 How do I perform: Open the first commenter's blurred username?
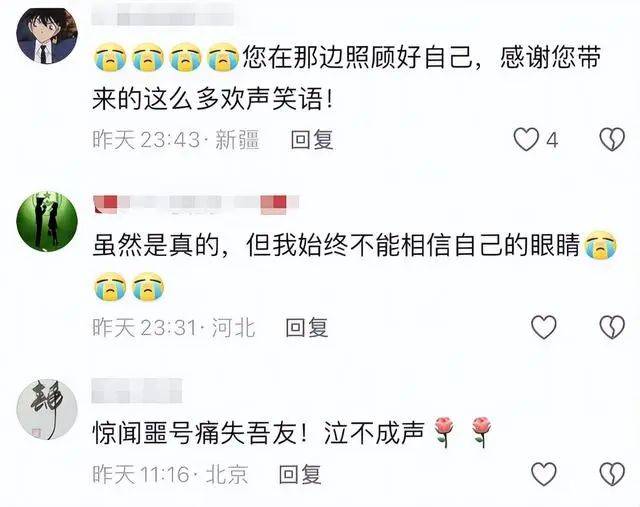[x=162, y=18]
